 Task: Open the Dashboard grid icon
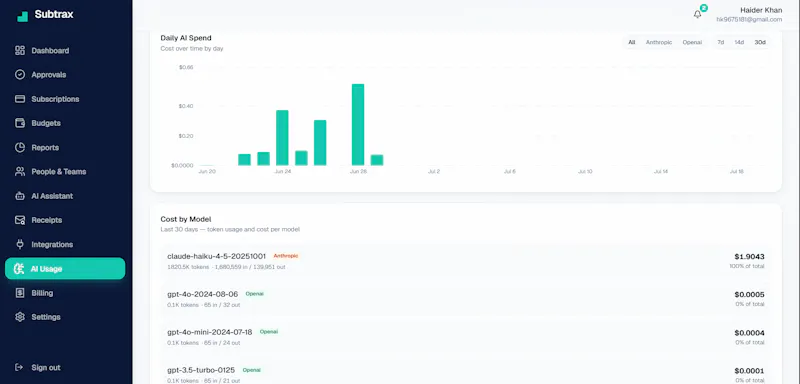20,50
